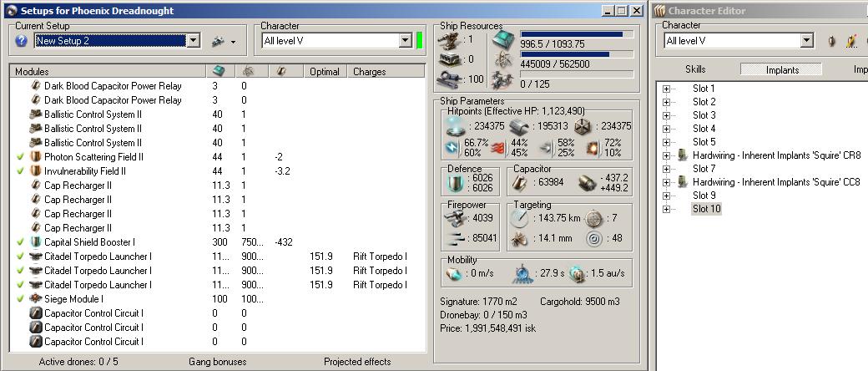The image size is (868, 371).
Task: Click the scan resolution icon
Action: point(519,238)
